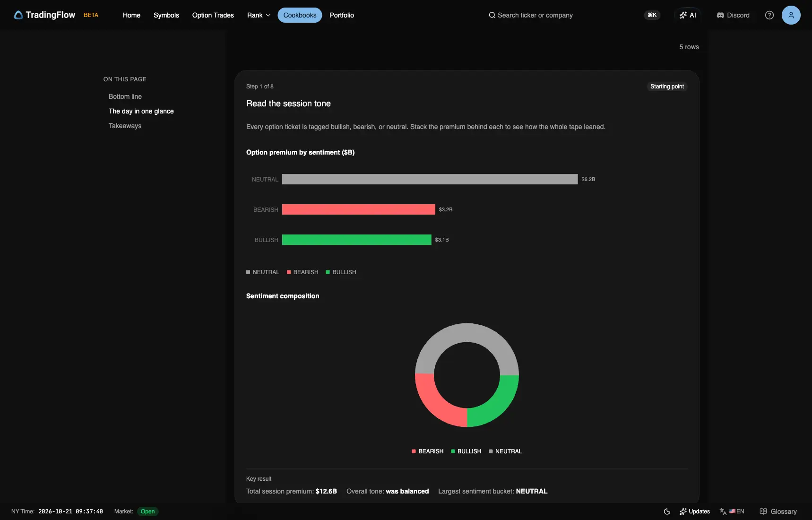Click the Market Open status badge

point(147,511)
